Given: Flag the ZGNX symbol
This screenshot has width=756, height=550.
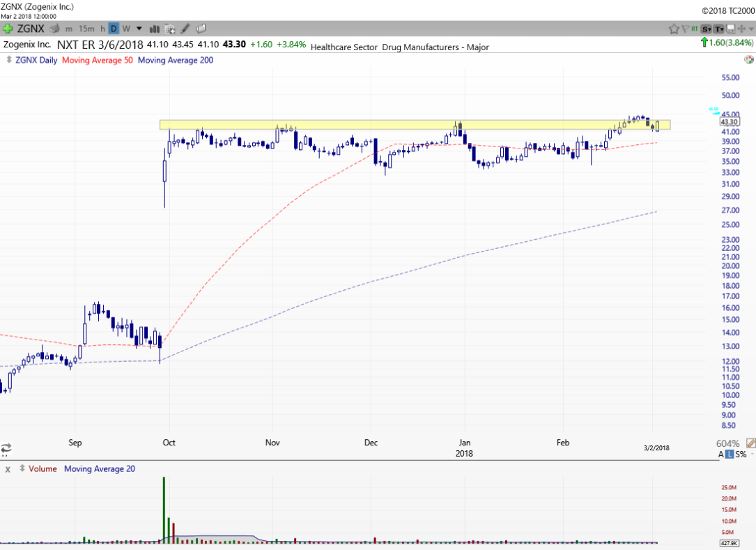Looking at the screenshot, I should tap(686, 29).
